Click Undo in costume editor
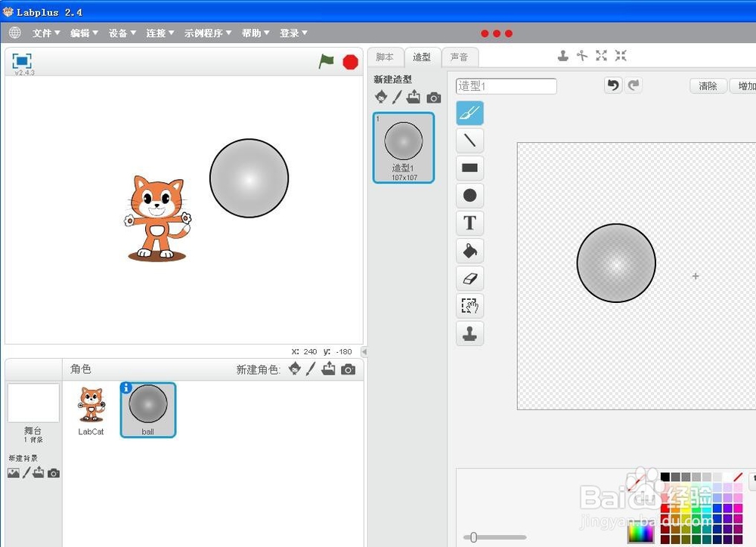 click(x=613, y=85)
